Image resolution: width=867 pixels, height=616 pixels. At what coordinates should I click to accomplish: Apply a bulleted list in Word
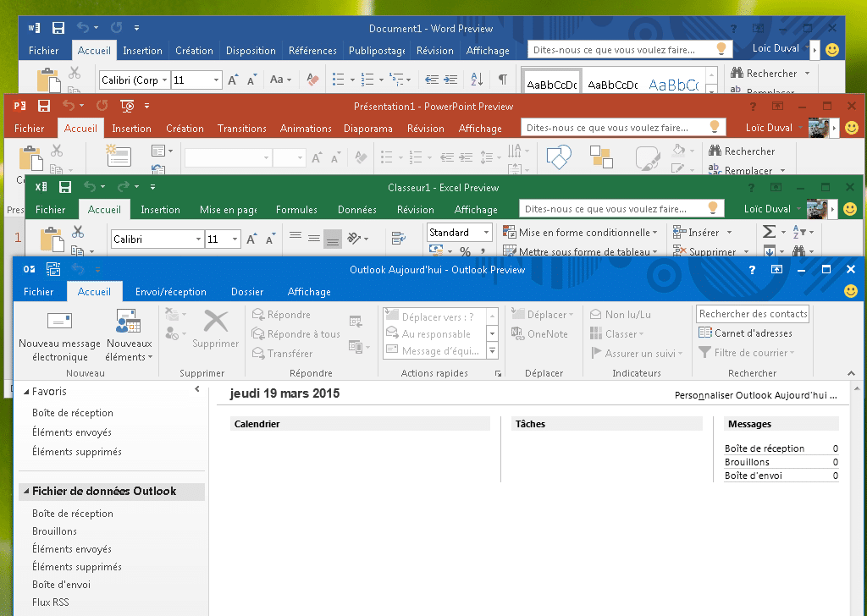coord(339,80)
